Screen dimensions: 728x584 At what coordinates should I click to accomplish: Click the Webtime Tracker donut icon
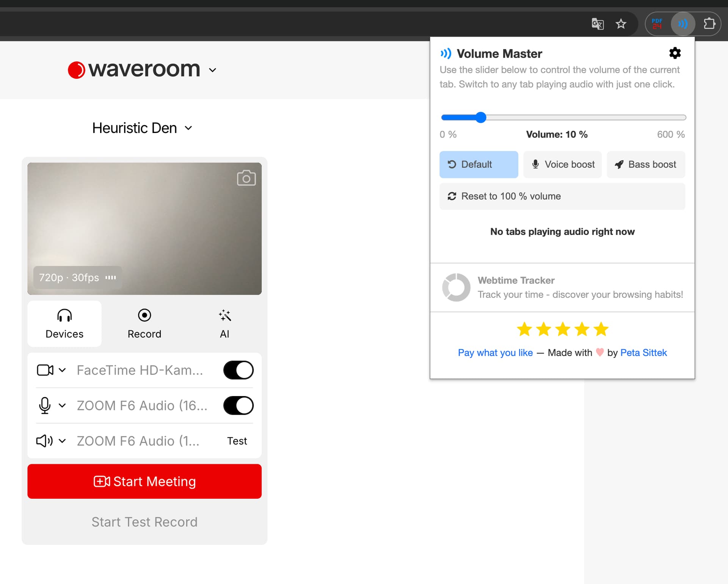(456, 287)
